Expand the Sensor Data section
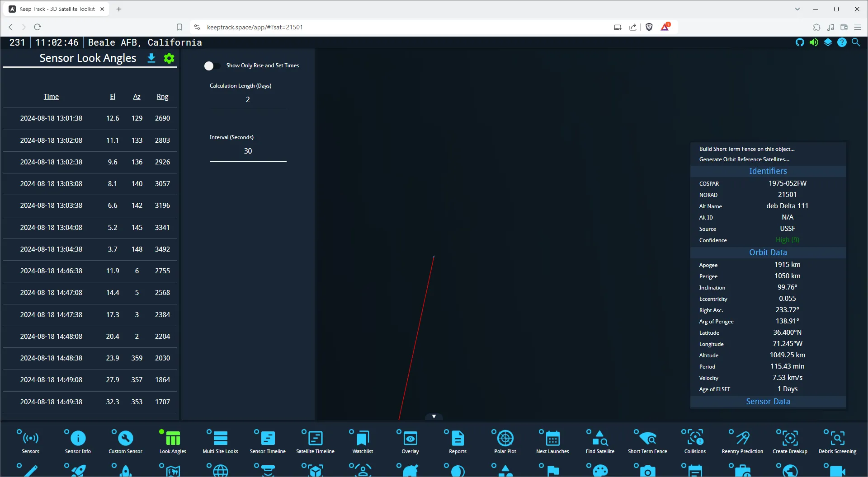The width and height of the screenshot is (868, 477). pos(768,402)
